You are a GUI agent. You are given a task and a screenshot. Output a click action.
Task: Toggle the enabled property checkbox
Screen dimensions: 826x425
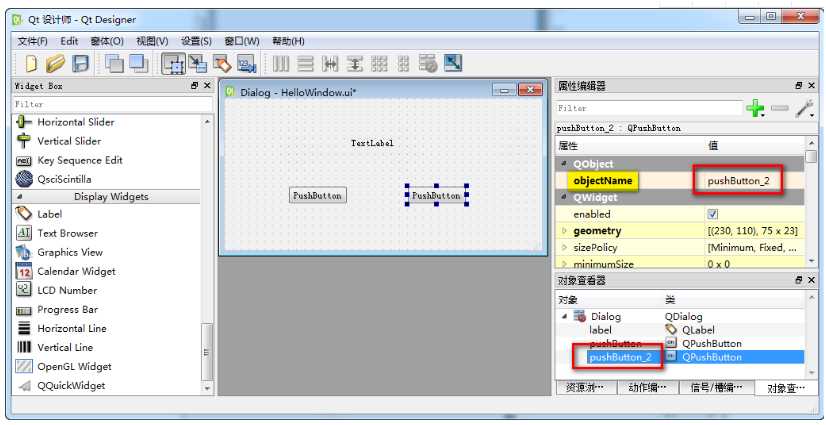713,214
